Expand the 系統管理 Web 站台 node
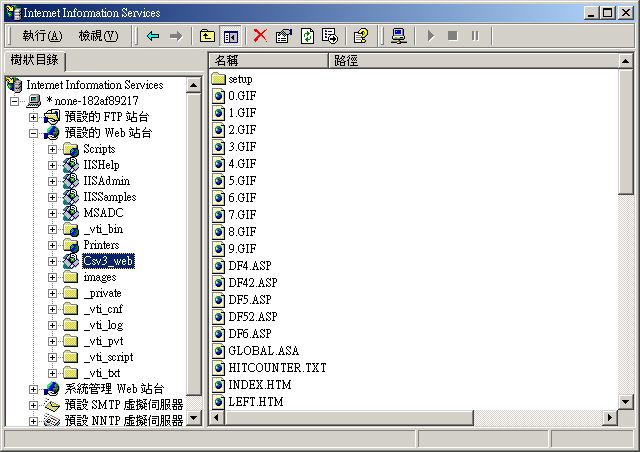Screen dimensions: 640x452 click(x=33, y=389)
